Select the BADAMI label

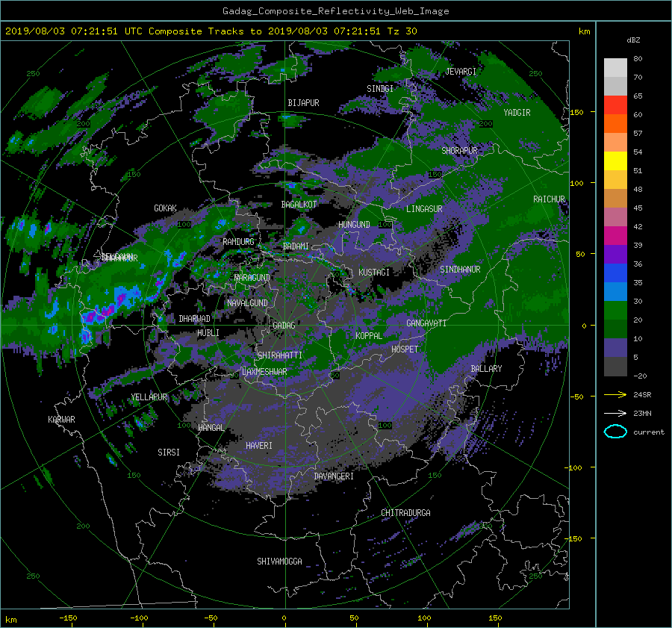[296, 246]
